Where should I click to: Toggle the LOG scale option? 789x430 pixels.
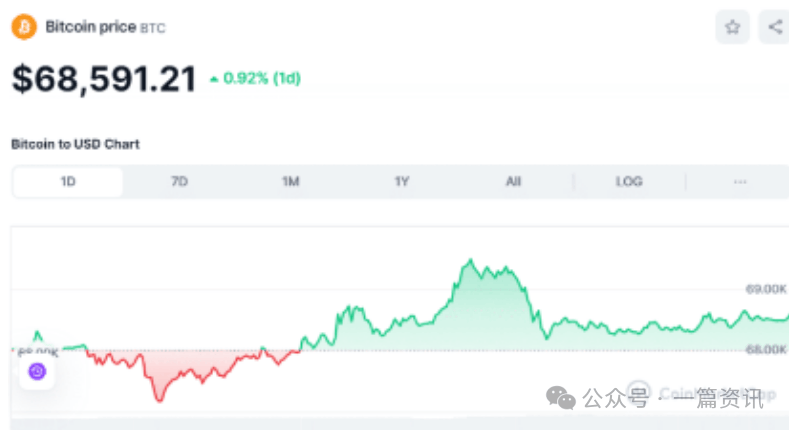pos(629,181)
